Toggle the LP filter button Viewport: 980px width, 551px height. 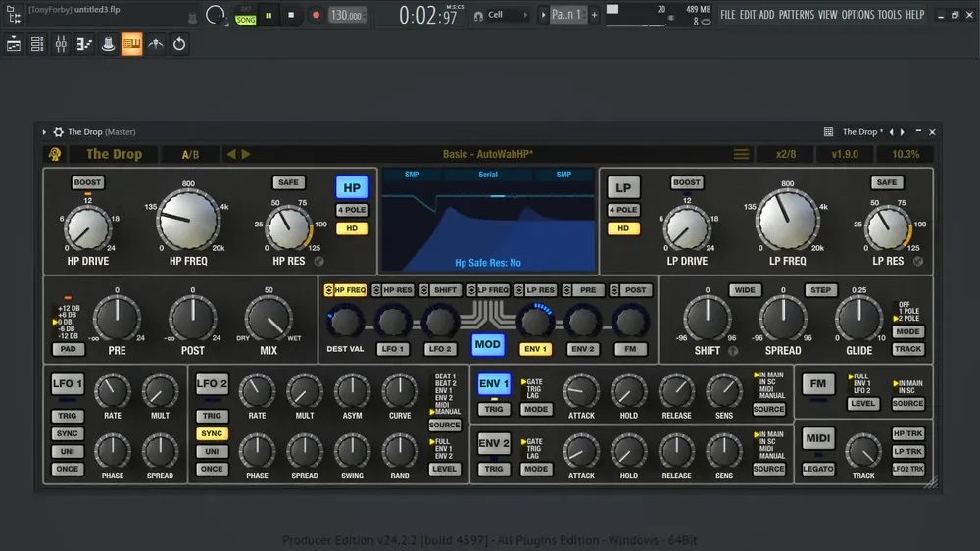(623, 187)
